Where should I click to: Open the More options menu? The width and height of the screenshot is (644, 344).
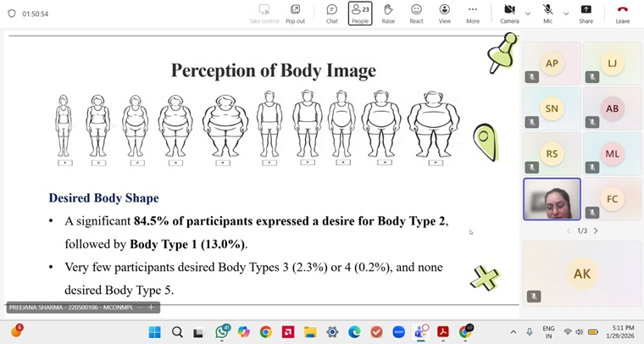[x=473, y=13]
